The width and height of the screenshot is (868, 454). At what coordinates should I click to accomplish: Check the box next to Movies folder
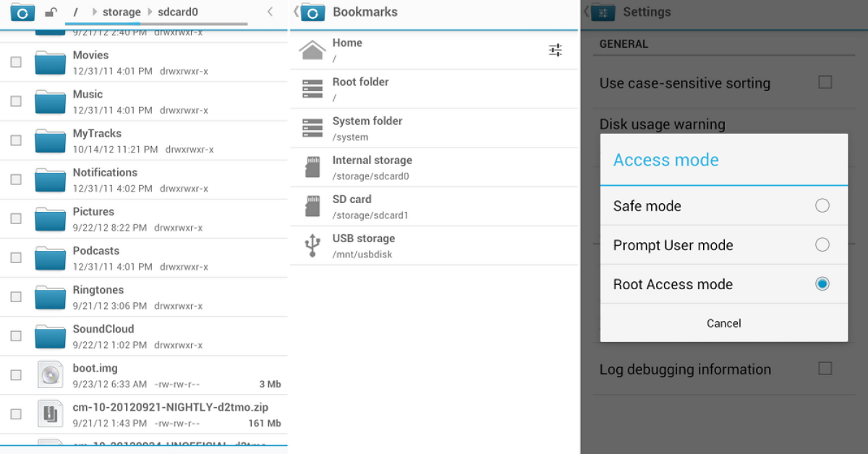[16, 62]
